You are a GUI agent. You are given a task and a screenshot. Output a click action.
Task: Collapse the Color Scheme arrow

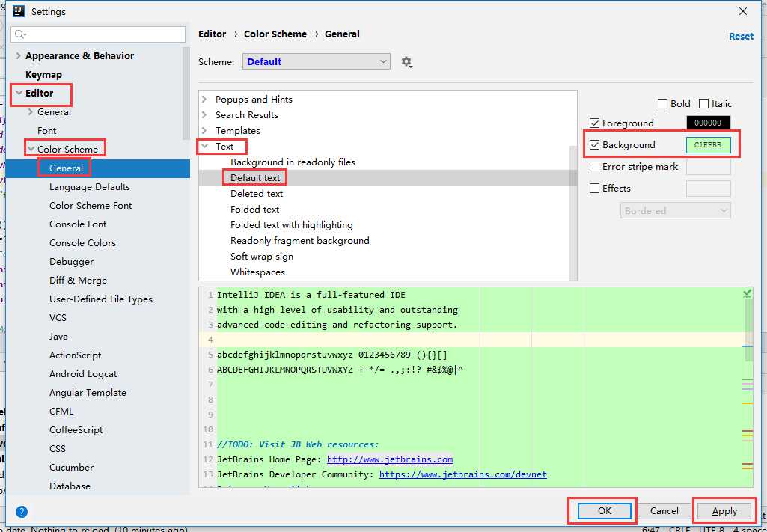31,149
